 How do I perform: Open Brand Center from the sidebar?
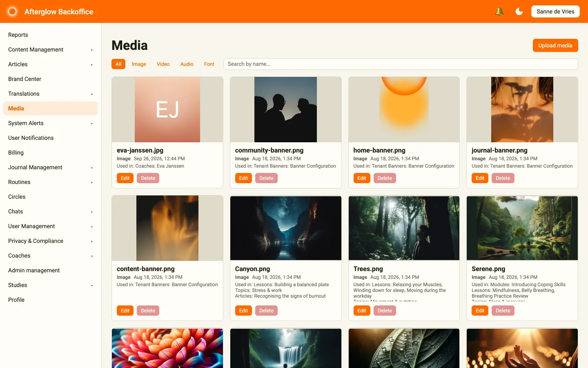tap(51, 79)
